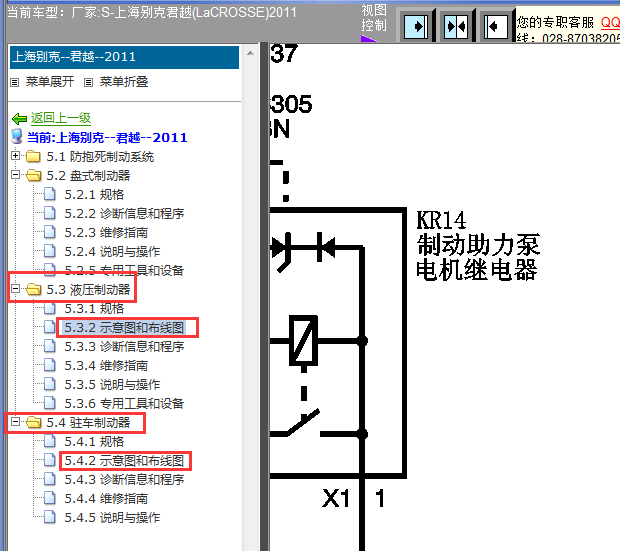
Task: Open 5.4.3 诊断信息和程序
Action: (x=124, y=479)
